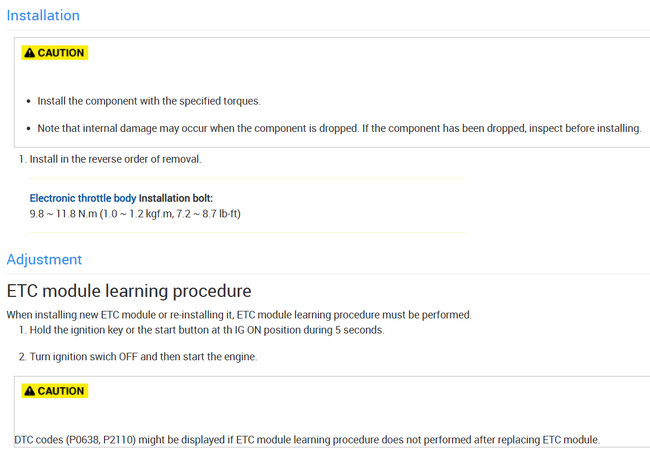
Task: Click the 'Installation bolt:' label text
Action: pos(176,198)
